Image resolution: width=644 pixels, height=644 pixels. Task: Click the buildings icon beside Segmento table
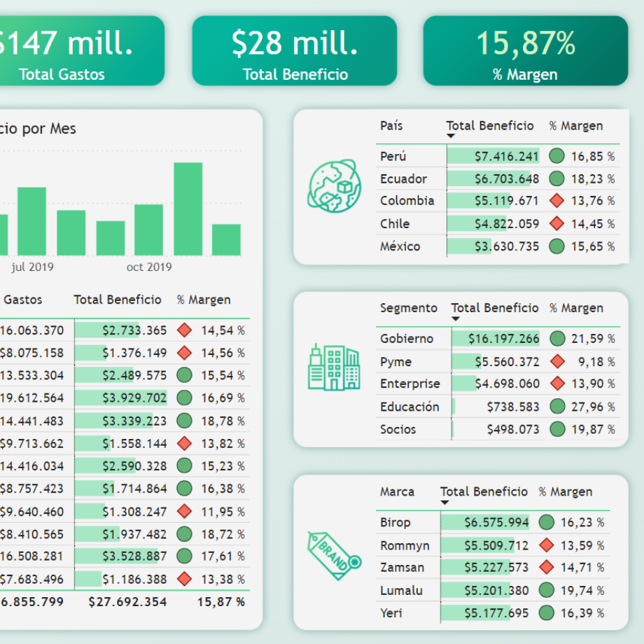tap(333, 367)
